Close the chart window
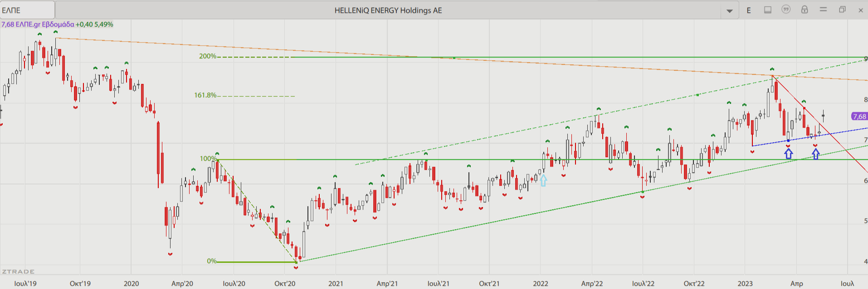This screenshot has height=289, width=868. click(x=861, y=10)
